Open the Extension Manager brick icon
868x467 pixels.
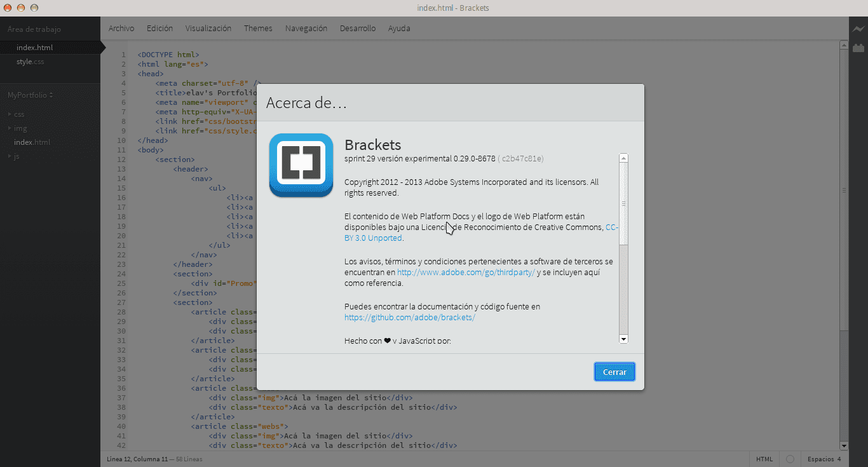[x=858, y=48]
